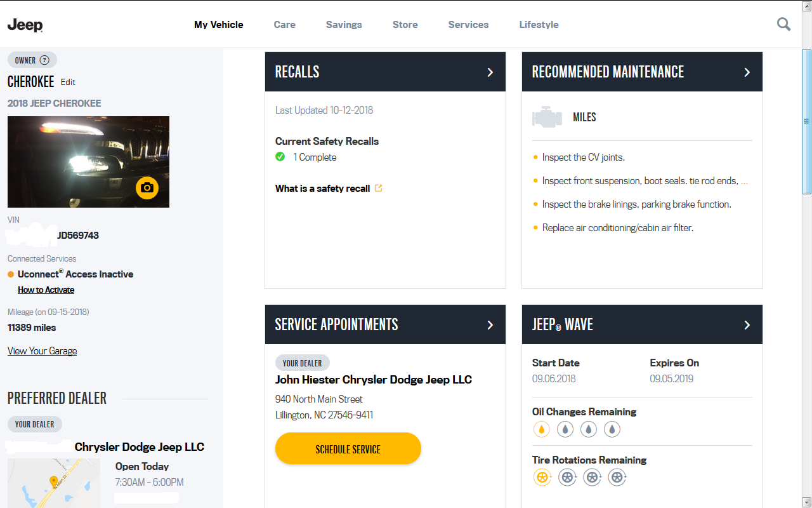This screenshot has width=812, height=508.
Task: Expand the Jeep Wave card arrow
Action: click(747, 324)
